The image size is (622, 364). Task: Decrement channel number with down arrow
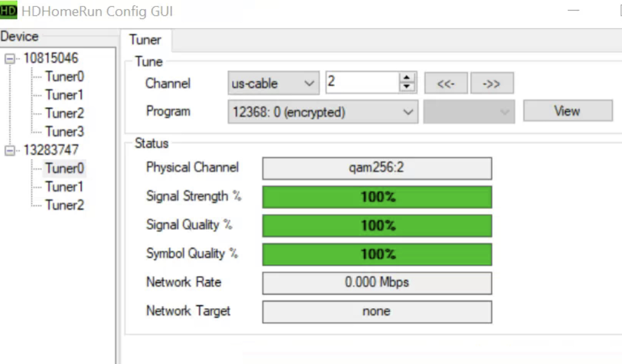(x=408, y=87)
